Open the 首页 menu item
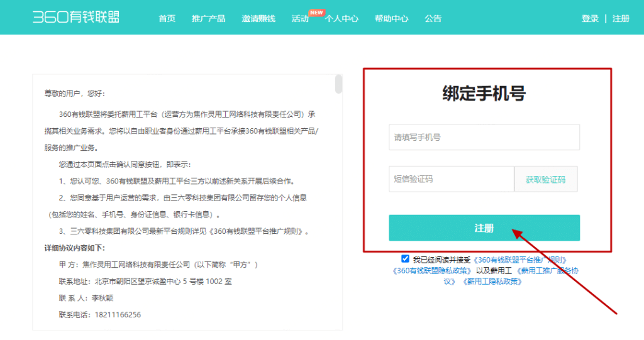644x340 pixels. coord(167,18)
